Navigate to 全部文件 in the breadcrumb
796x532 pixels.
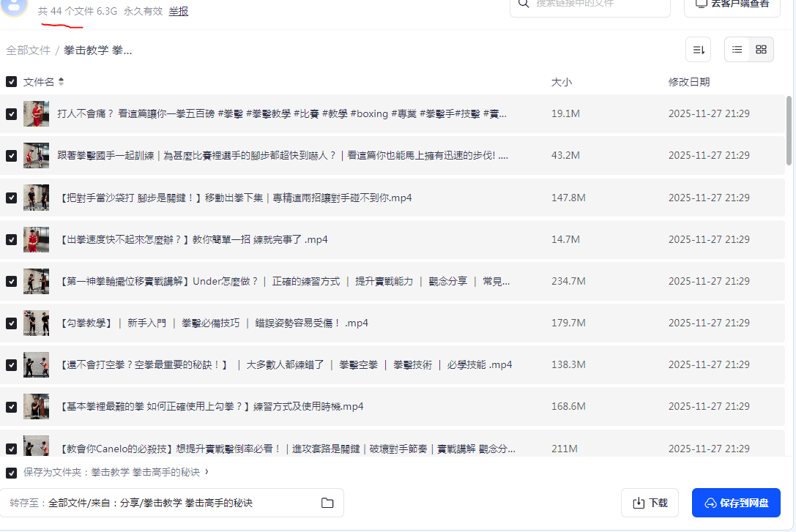pos(28,50)
